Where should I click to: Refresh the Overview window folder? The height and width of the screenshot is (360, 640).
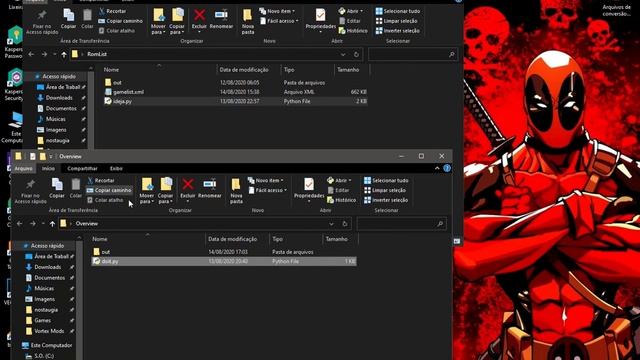(x=345, y=224)
